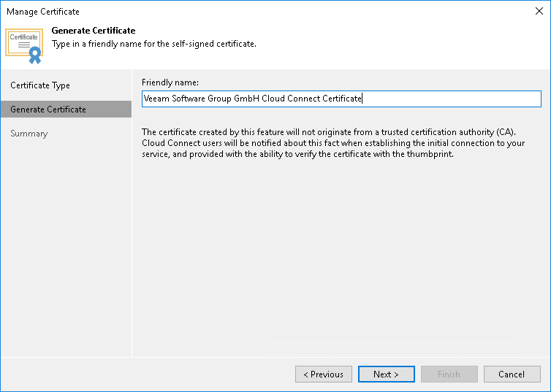Click the 'Manage Certificate' window title
The width and height of the screenshot is (551, 392).
click(43, 12)
